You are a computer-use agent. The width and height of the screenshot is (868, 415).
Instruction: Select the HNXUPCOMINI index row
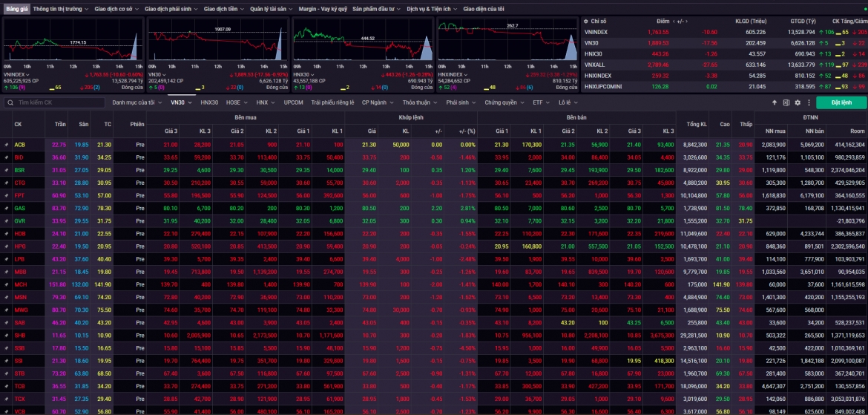(724, 86)
